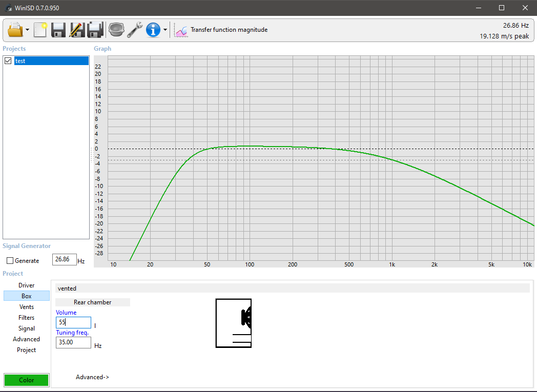Open the graph type selector icon
This screenshot has width=537, height=392.
[181, 30]
